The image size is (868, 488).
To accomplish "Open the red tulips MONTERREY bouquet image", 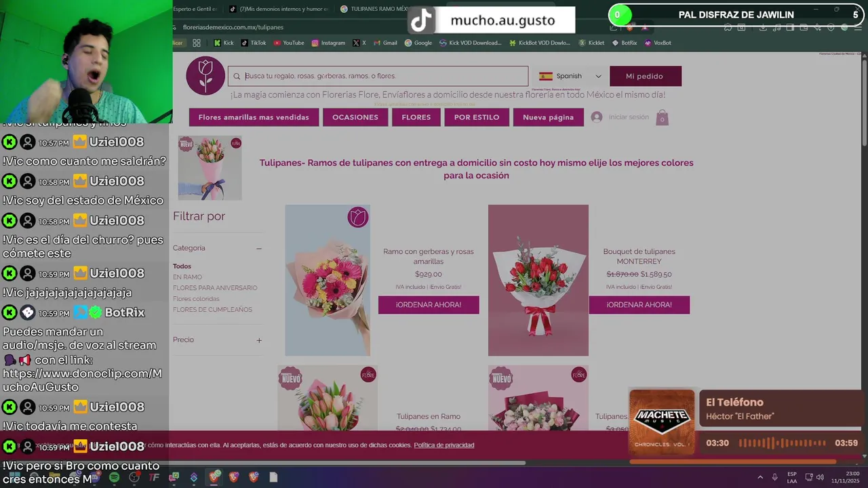I will pyautogui.click(x=538, y=280).
